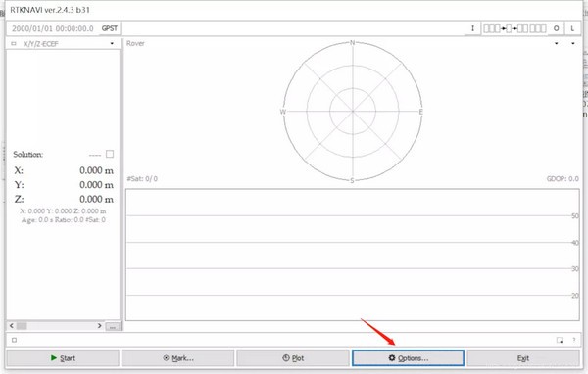Click the question mark help icon
The height and width of the screenshot is (374, 588).
(573, 340)
